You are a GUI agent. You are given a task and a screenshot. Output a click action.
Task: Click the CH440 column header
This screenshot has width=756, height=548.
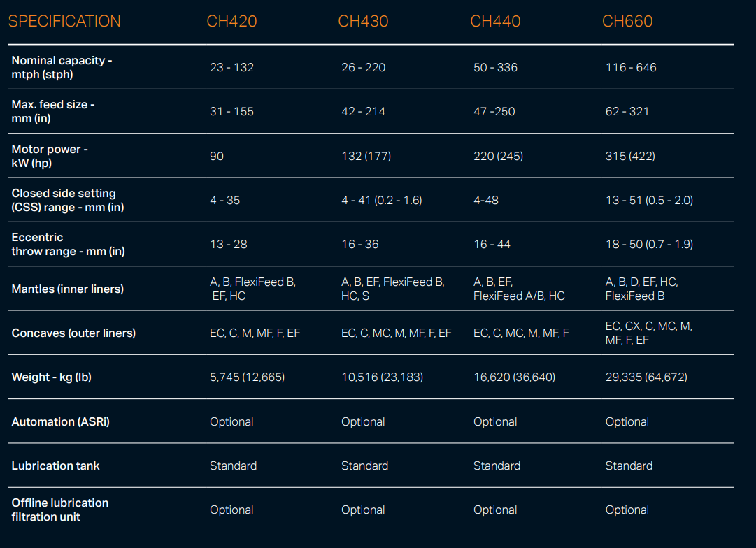click(x=495, y=21)
